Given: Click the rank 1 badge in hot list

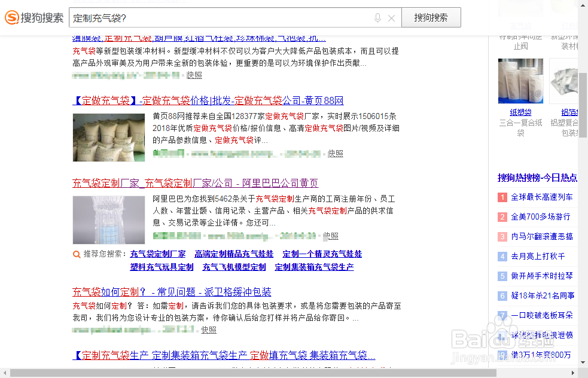Looking at the screenshot, I should point(502,197).
